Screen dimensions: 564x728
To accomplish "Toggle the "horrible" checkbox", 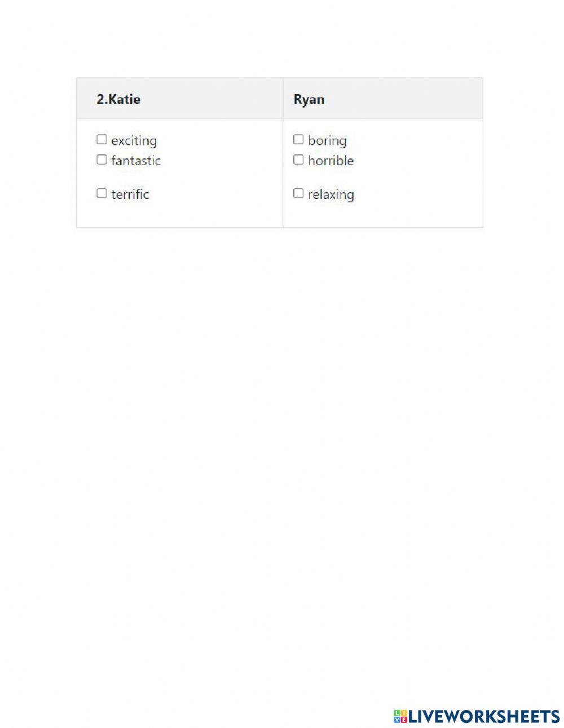I will pyautogui.click(x=298, y=160).
